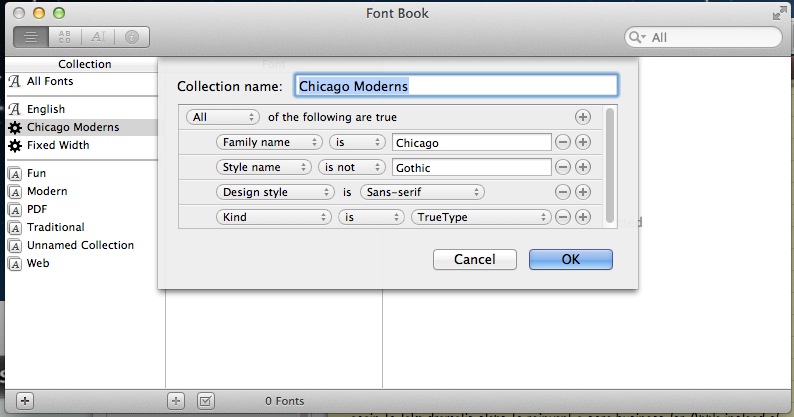The height and width of the screenshot is (417, 794).
Task: Click the All search field
Action: coord(703,37)
